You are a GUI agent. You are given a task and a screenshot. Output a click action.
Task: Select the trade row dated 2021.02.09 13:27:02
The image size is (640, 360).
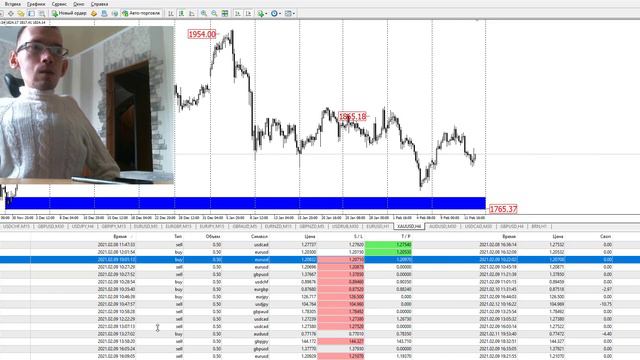click(320, 334)
